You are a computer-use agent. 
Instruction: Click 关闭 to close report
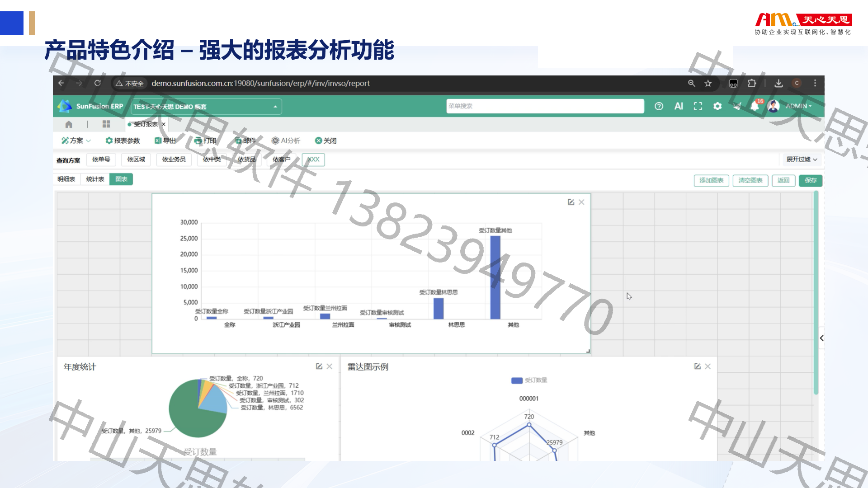325,141
